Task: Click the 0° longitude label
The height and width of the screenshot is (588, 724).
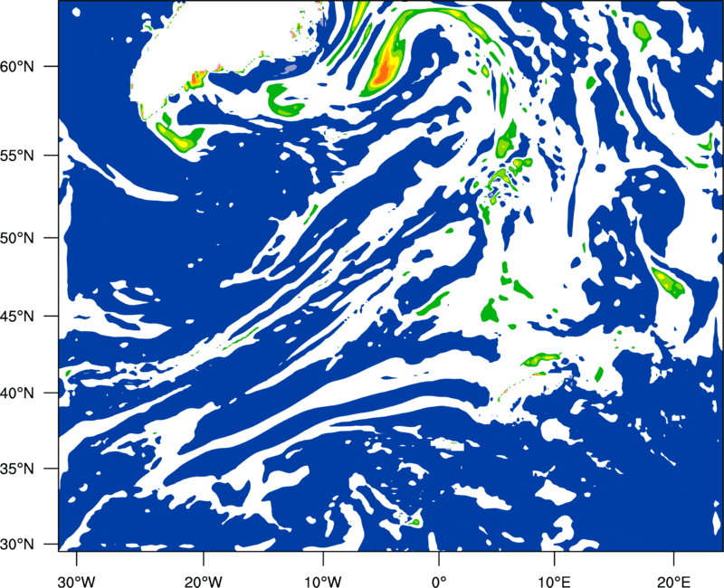Action: (438, 582)
